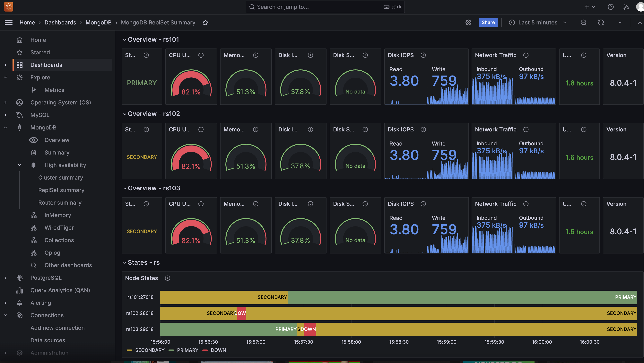
Task: Open the plus New menu
Action: click(x=589, y=7)
